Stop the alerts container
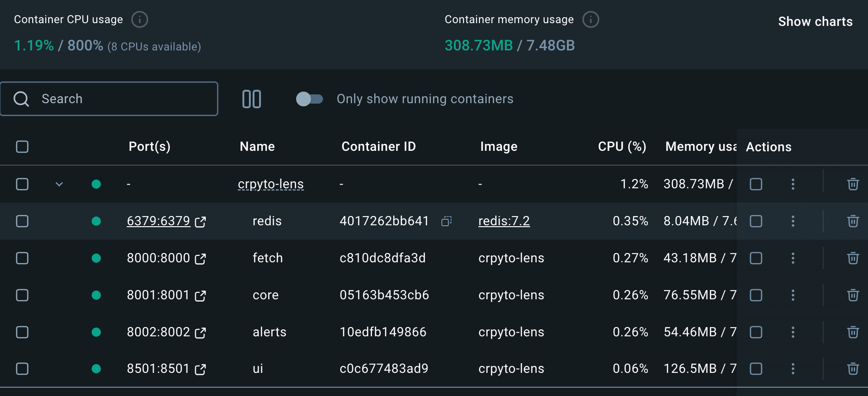This screenshot has width=868, height=396. 756,332
